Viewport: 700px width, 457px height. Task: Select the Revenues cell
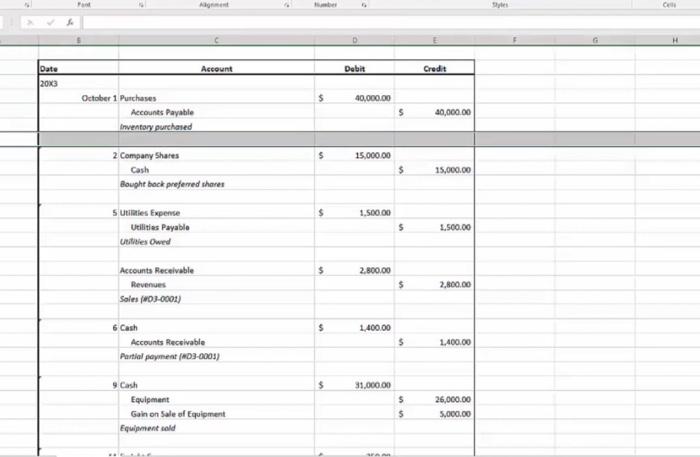[217, 284]
